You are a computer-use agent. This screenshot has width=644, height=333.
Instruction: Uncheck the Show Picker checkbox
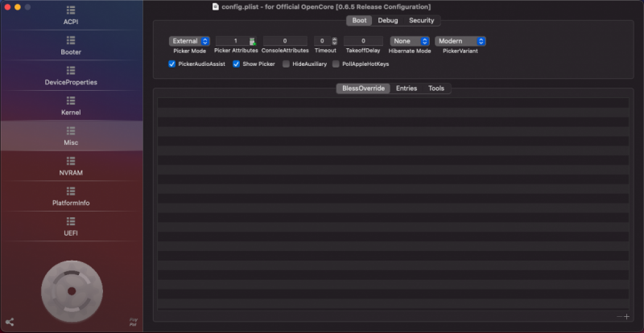236,64
